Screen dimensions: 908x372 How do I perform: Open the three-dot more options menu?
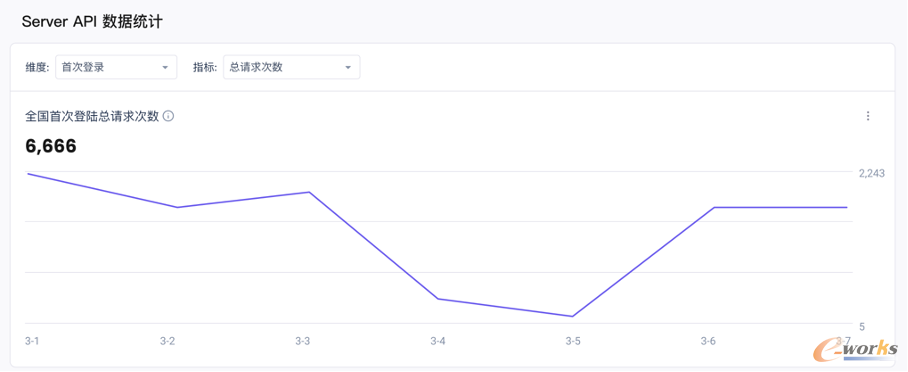click(867, 116)
